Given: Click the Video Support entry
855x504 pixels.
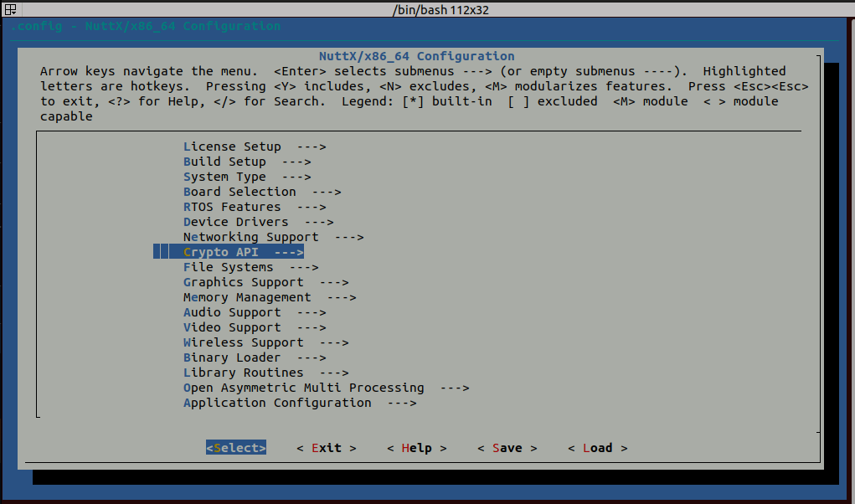Looking at the screenshot, I should [x=231, y=327].
